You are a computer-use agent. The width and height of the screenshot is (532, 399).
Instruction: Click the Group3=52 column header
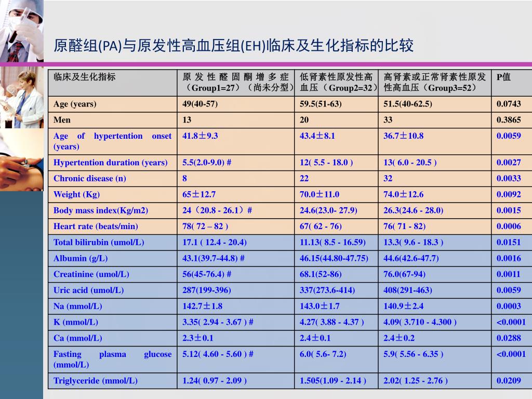[x=435, y=83]
